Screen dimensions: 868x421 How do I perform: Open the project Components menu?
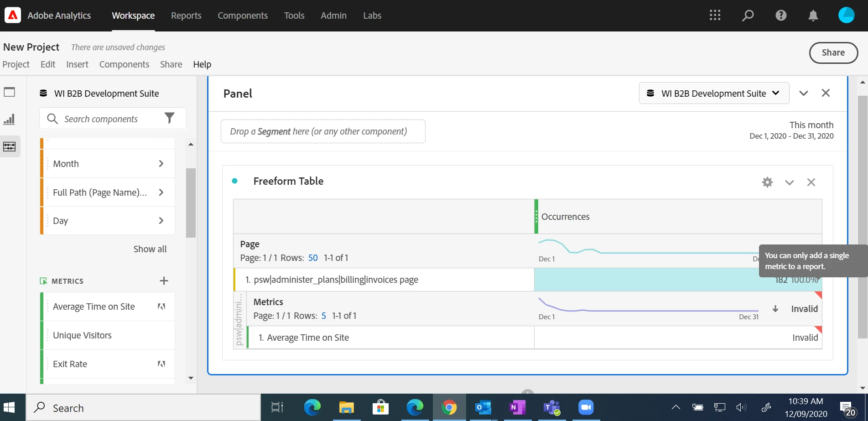124,64
